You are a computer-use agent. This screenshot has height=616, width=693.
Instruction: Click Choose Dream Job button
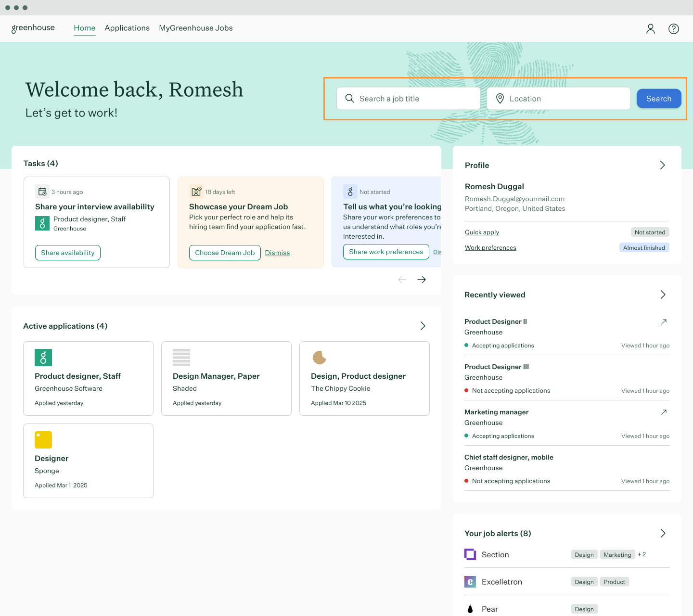(x=225, y=253)
